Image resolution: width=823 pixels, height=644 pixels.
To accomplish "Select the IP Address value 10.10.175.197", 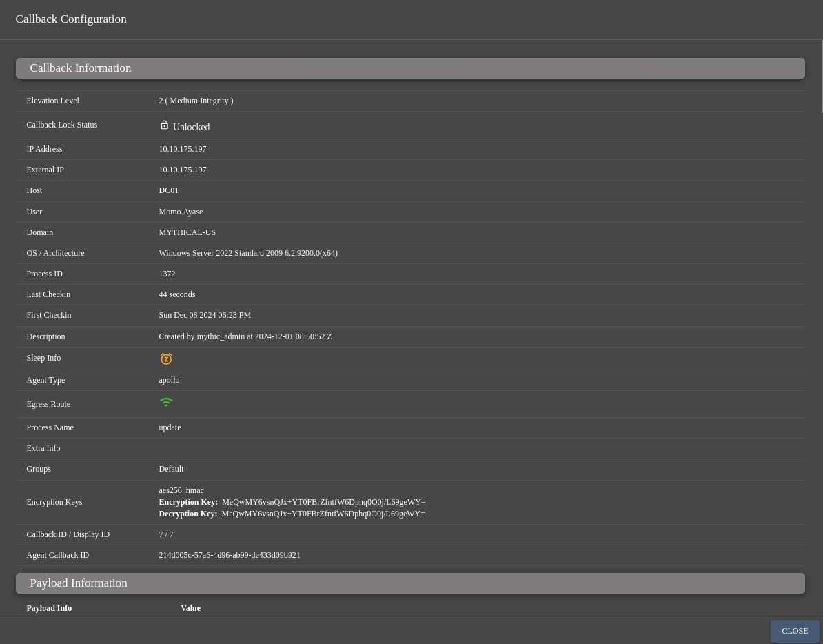I will point(183,149).
